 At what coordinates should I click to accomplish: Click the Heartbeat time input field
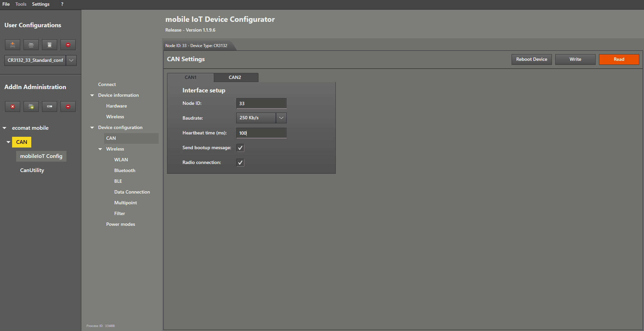(x=261, y=133)
